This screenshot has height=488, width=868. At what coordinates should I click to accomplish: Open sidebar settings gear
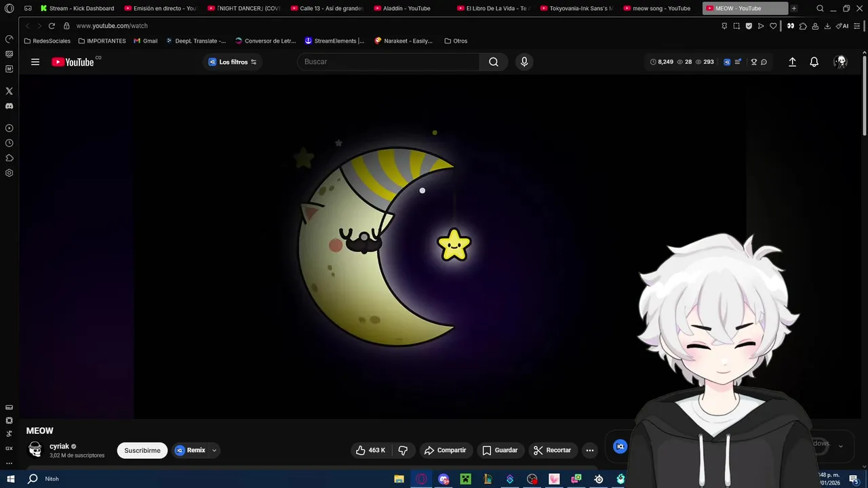9,173
